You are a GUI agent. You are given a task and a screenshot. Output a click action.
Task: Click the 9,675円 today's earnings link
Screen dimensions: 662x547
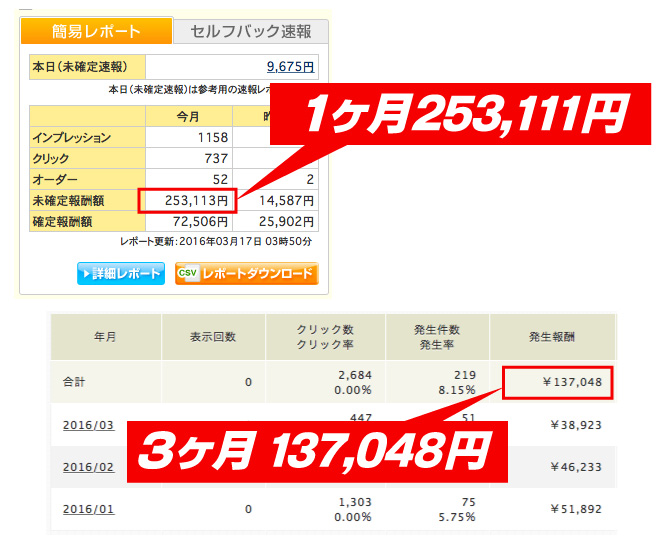290,67
